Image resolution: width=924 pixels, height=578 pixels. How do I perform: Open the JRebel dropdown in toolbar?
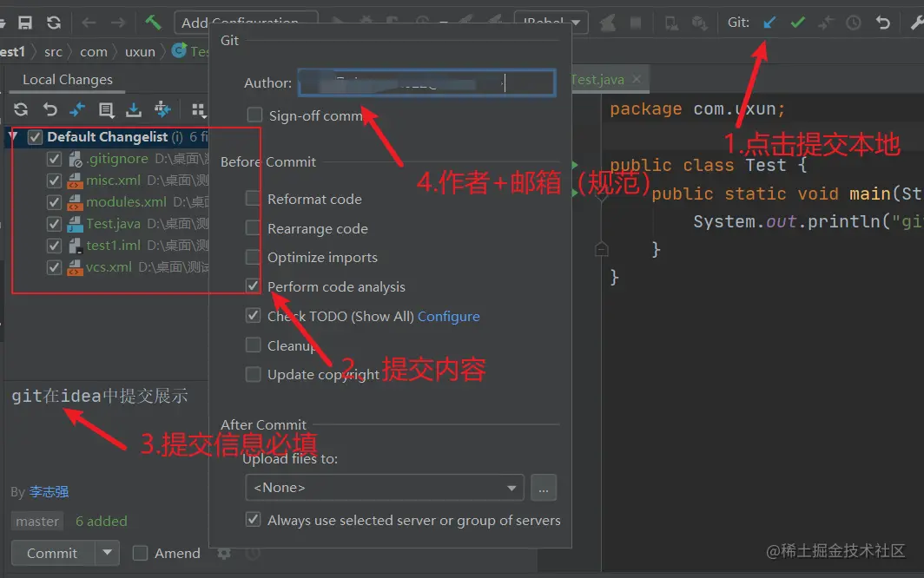(551, 23)
